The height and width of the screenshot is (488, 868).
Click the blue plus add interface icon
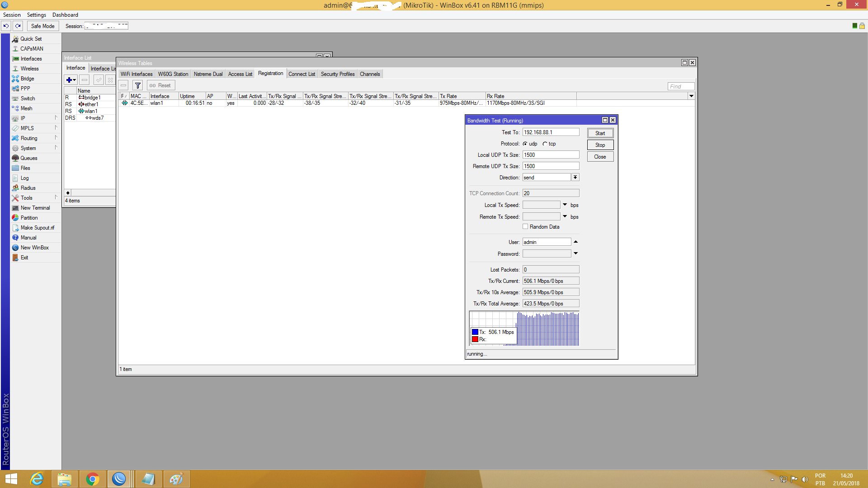(69, 80)
